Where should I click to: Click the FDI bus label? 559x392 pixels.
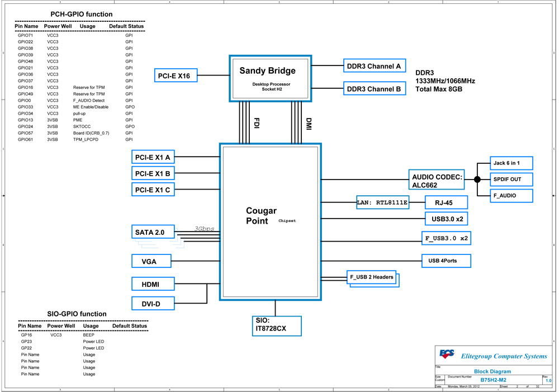point(257,123)
